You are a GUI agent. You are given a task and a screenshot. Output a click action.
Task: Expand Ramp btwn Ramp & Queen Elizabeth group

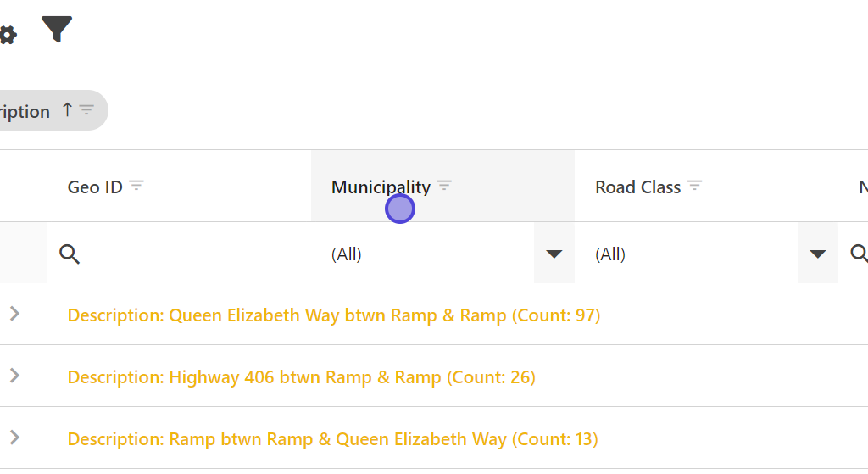pyautogui.click(x=14, y=438)
